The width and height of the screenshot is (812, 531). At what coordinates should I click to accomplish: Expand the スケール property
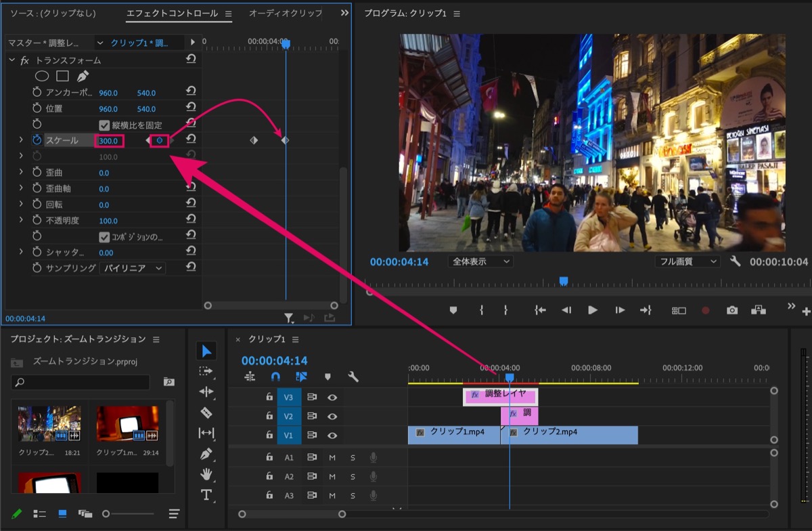pyautogui.click(x=21, y=140)
